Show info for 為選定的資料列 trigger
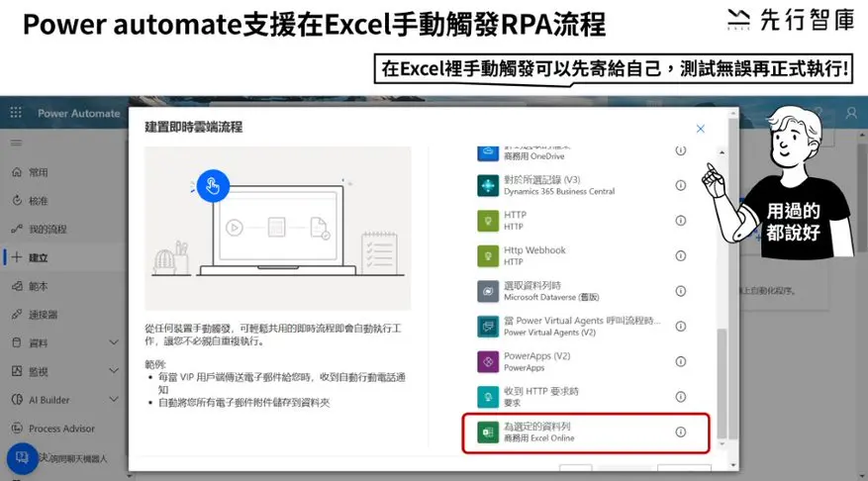The width and height of the screenshot is (868, 481). 680,432
